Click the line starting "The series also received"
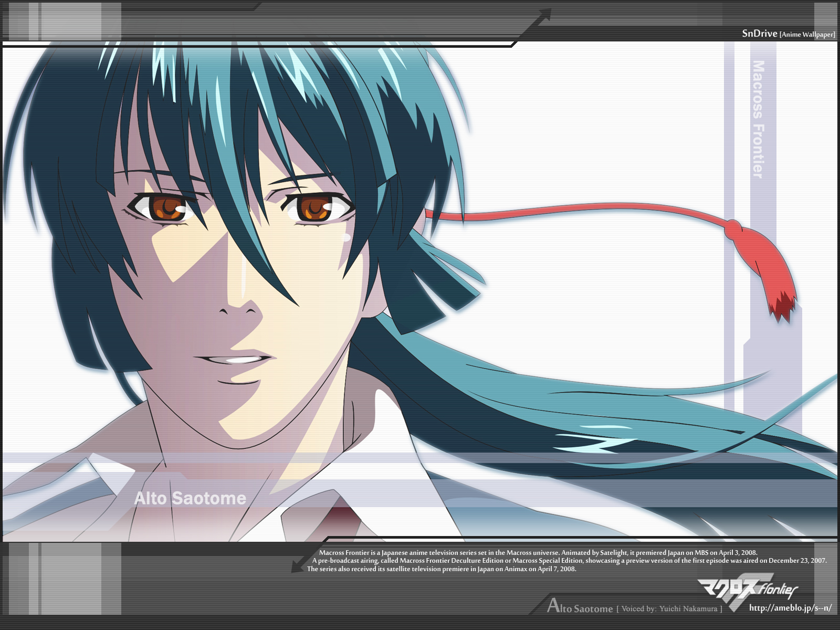The height and width of the screenshot is (630, 840). (442, 569)
